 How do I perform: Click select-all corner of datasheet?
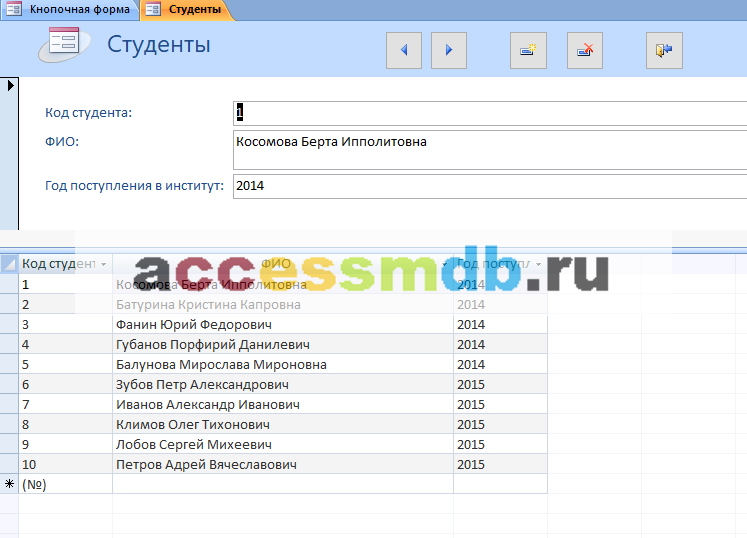(x=9, y=264)
